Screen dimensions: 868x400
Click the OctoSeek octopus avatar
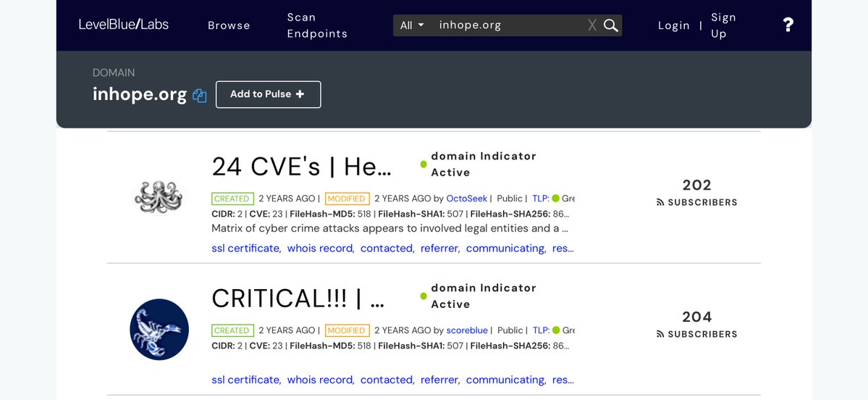point(159,197)
